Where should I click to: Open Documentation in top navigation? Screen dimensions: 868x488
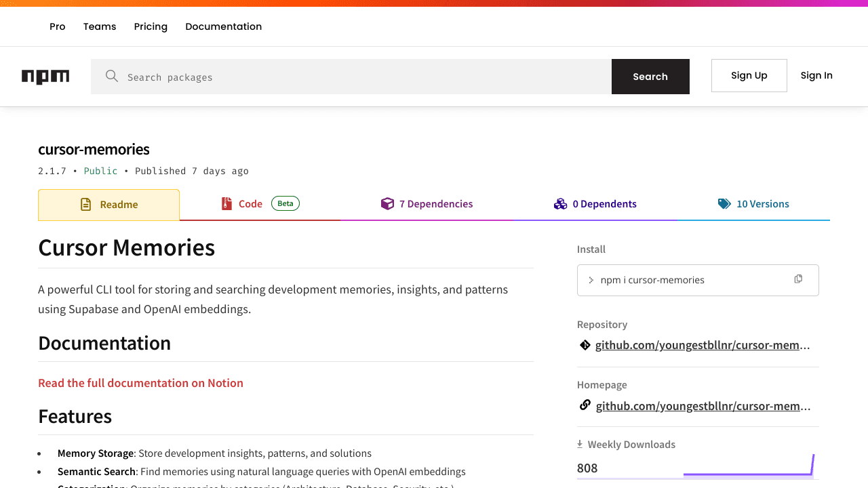tap(223, 26)
